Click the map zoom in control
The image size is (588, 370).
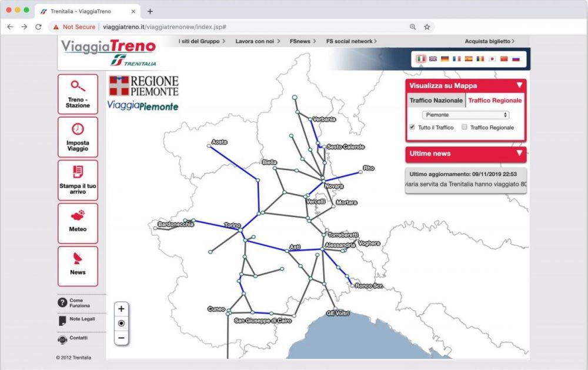[121, 308]
